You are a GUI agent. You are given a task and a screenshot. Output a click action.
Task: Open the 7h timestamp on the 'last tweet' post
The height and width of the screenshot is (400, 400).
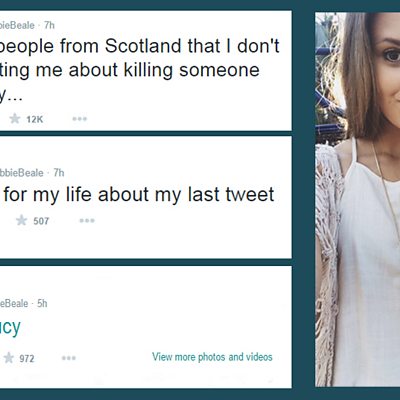(59, 173)
